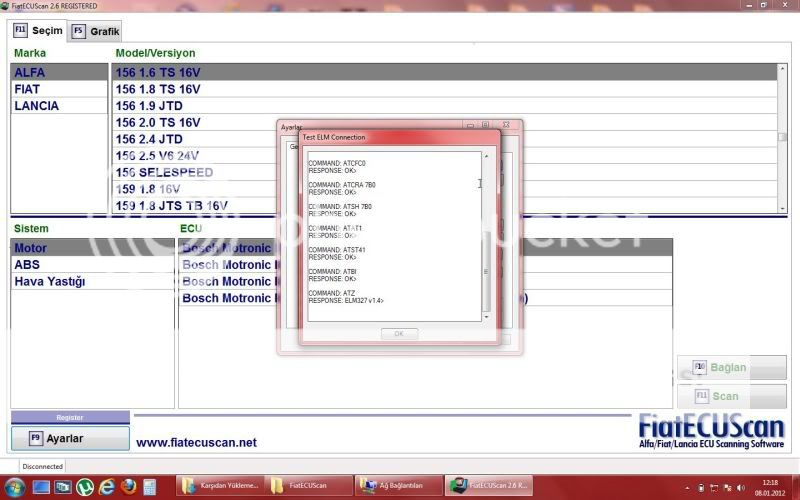Image resolution: width=800 pixels, height=500 pixels.
Task: Launch uTorrent from the taskbar
Action: [85, 487]
